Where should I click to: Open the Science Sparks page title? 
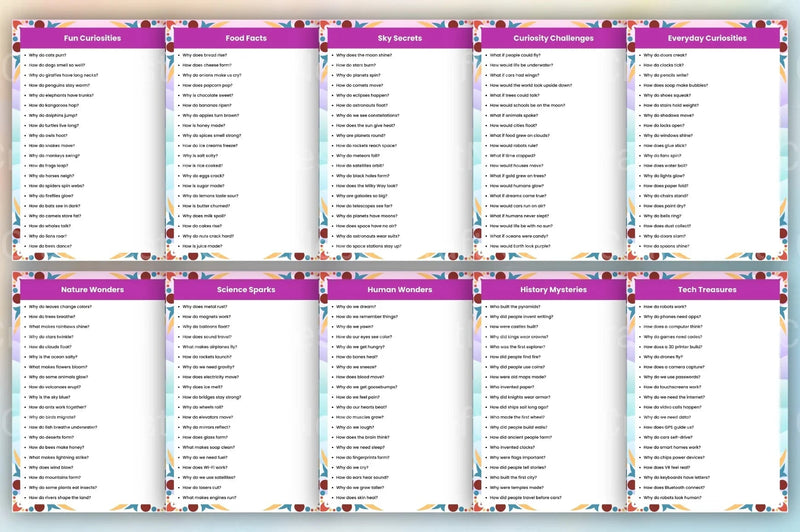(246, 290)
